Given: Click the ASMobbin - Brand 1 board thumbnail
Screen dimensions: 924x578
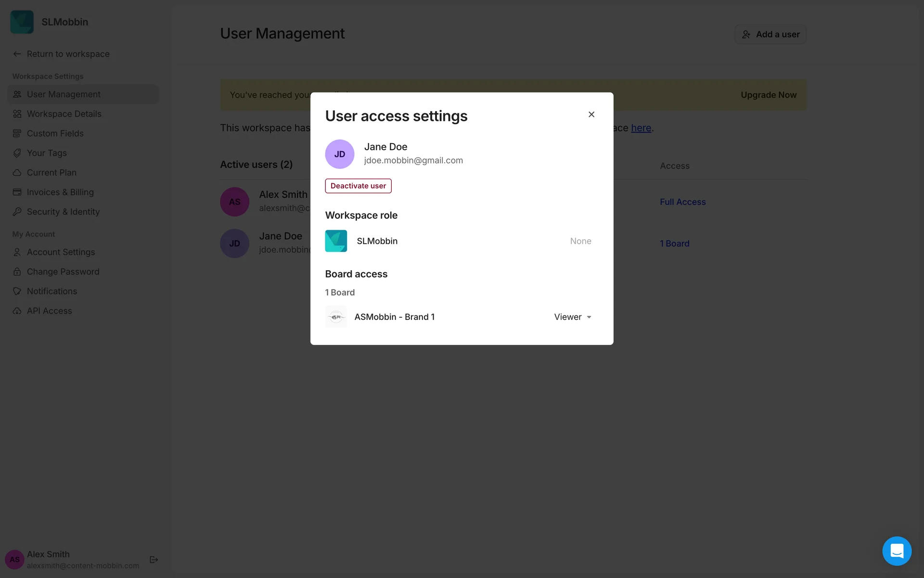Looking at the screenshot, I should point(336,317).
